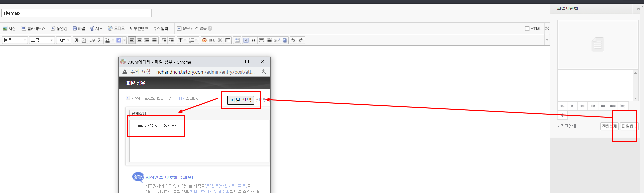Click the 파일첨부 button in sidebar
This screenshot has width=644, height=193.
click(x=629, y=126)
